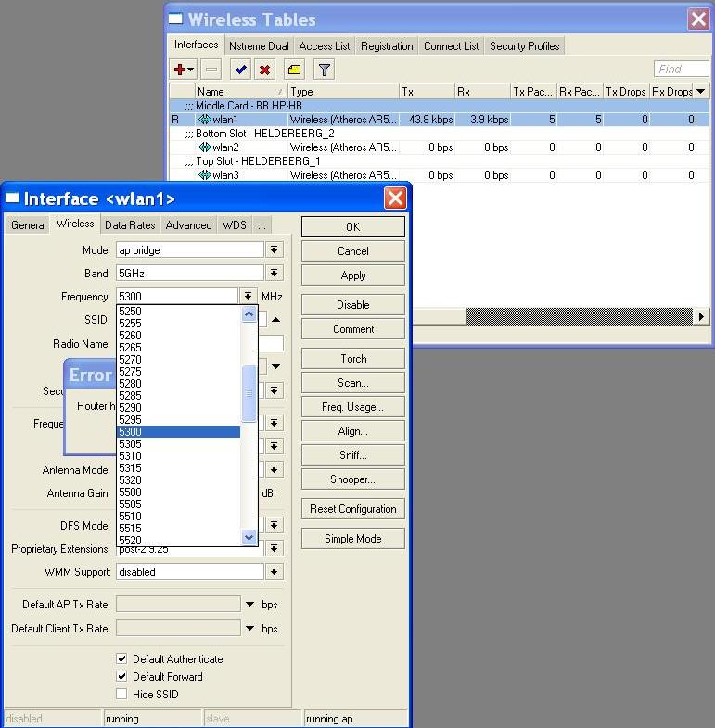Select 5320 in frequency list
Viewport: 715px width, 728px height.
click(179, 480)
